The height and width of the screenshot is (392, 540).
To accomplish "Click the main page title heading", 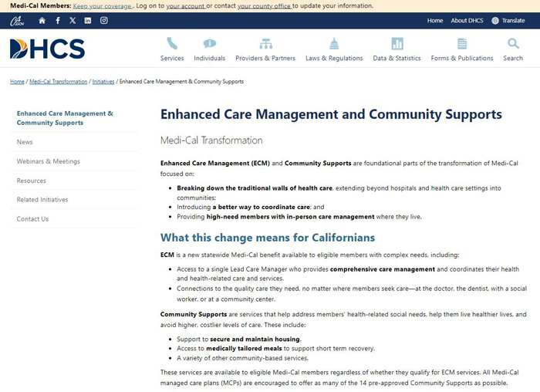I will [331, 114].
